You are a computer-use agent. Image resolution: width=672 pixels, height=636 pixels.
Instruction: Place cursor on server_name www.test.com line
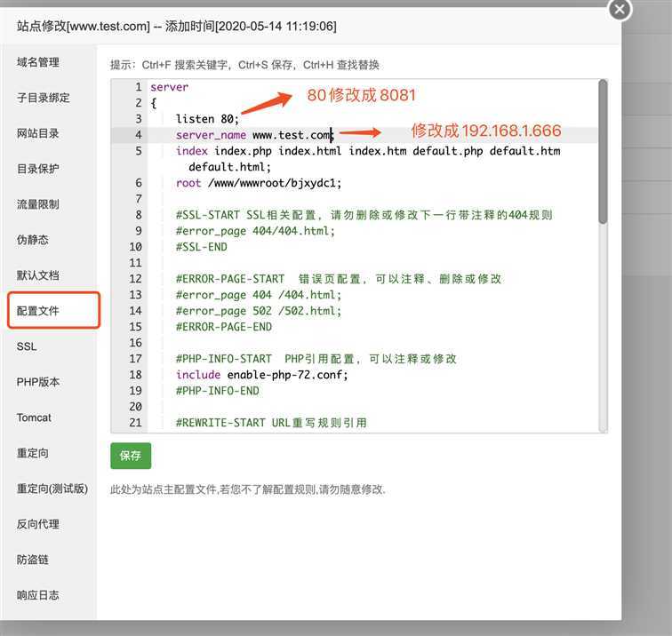[253, 135]
